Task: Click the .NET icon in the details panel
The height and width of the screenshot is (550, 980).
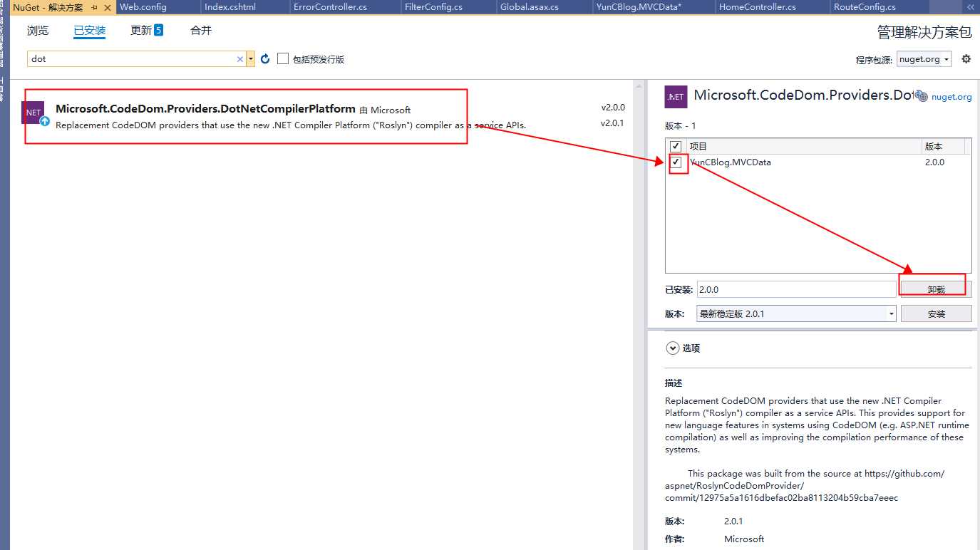Action: 676,97
